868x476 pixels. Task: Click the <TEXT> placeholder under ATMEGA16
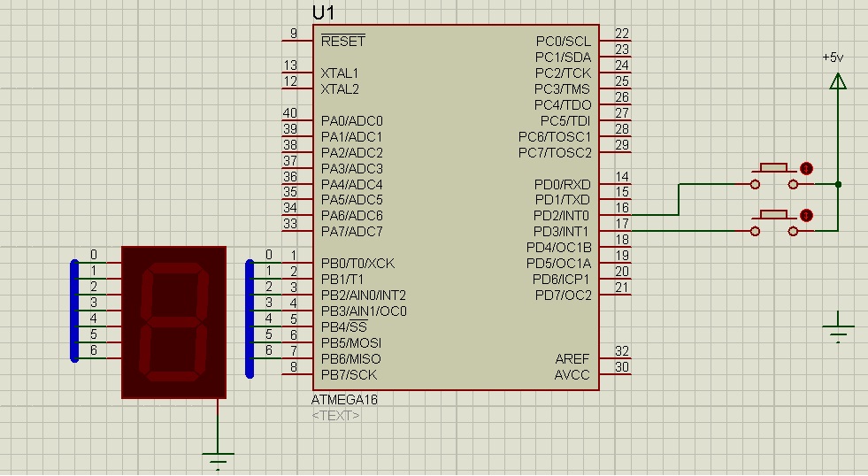click(336, 415)
